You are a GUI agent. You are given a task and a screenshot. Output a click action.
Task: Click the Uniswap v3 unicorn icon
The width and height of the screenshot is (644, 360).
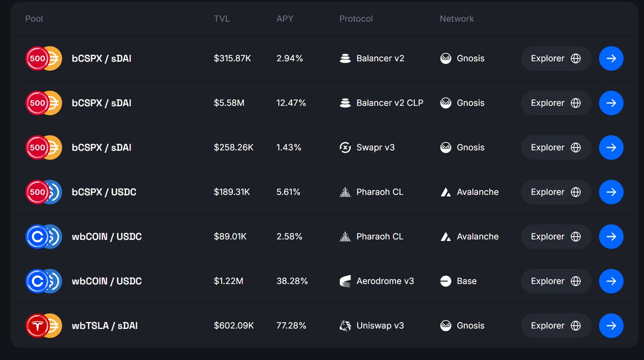click(346, 326)
